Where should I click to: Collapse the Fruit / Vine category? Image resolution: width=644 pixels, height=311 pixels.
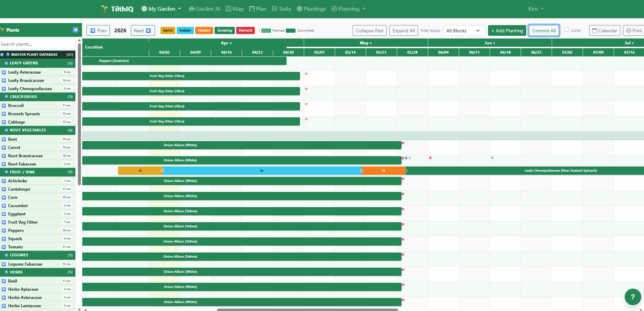[6, 172]
